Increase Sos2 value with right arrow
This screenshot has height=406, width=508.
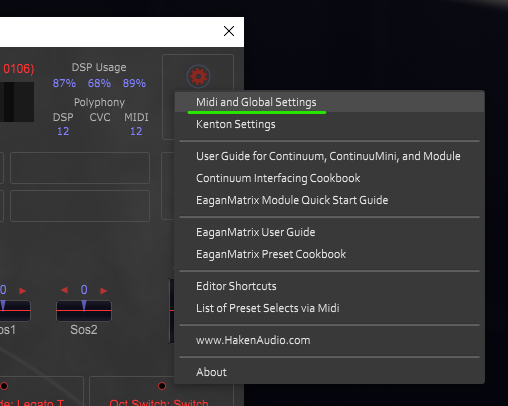[104, 291]
